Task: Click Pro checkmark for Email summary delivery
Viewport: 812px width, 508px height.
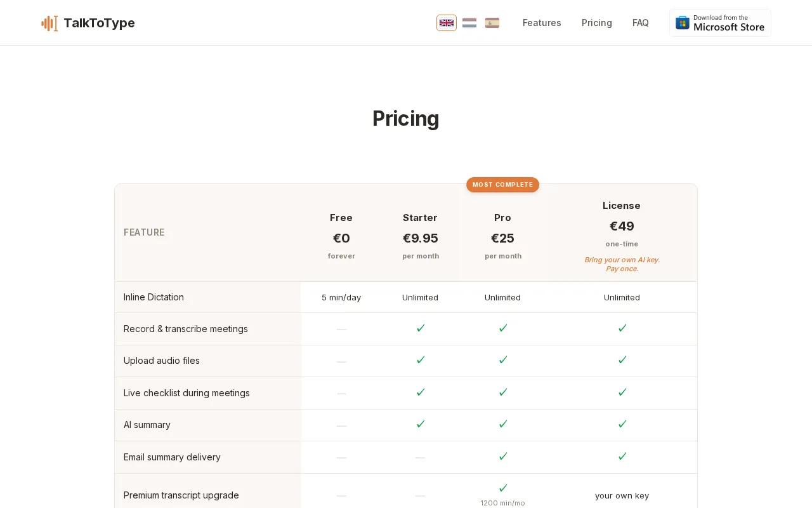Action: coord(502,457)
